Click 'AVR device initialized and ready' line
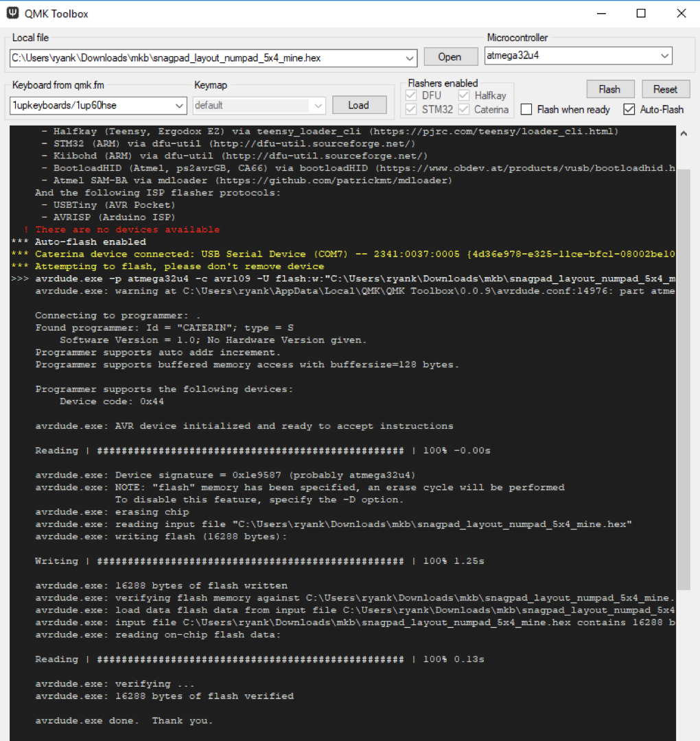The width and height of the screenshot is (700, 741). (244, 426)
